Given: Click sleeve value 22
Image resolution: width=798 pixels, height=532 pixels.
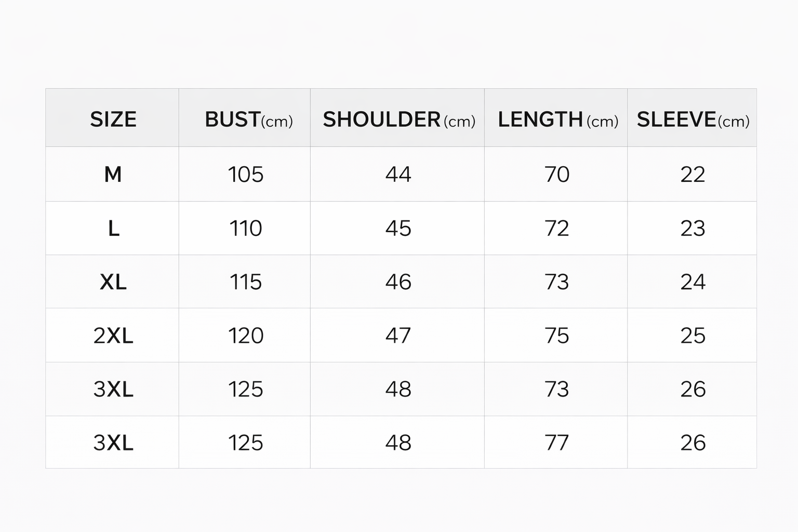Looking at the screenshot, I should click(693, 175).
